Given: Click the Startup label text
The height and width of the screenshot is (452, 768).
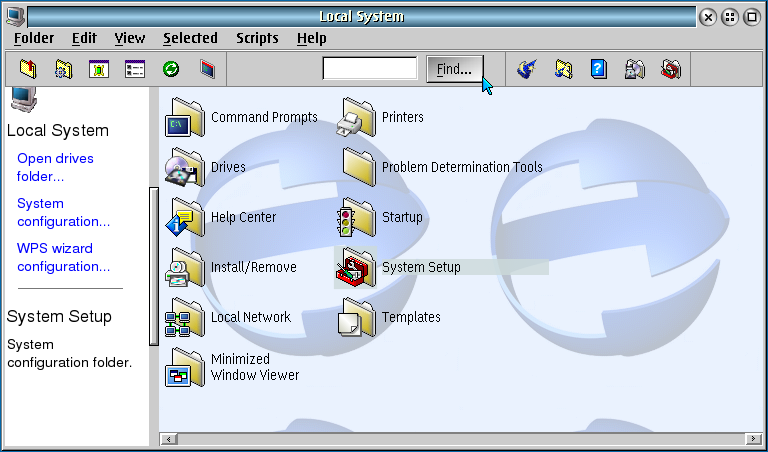Looking at the screenshot, I should click(x=402, y=217).
